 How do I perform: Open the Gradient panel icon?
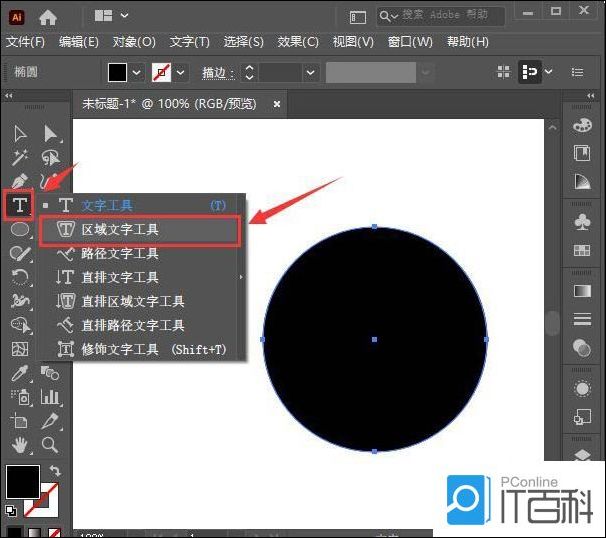click(582, 291)
